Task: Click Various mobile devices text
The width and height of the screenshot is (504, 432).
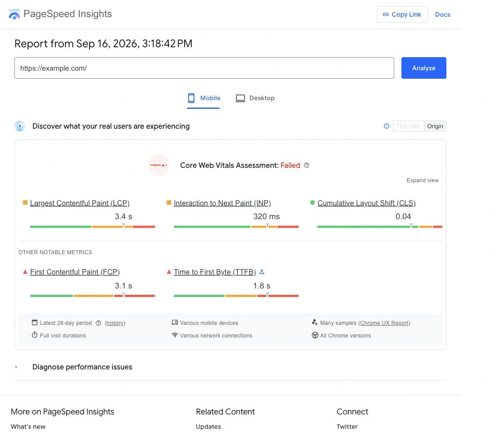Action: (x=209, y=323)
